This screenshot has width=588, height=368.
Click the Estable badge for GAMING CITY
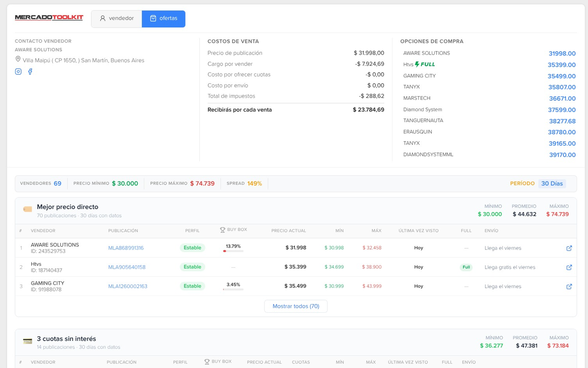[x=192, y=286]
